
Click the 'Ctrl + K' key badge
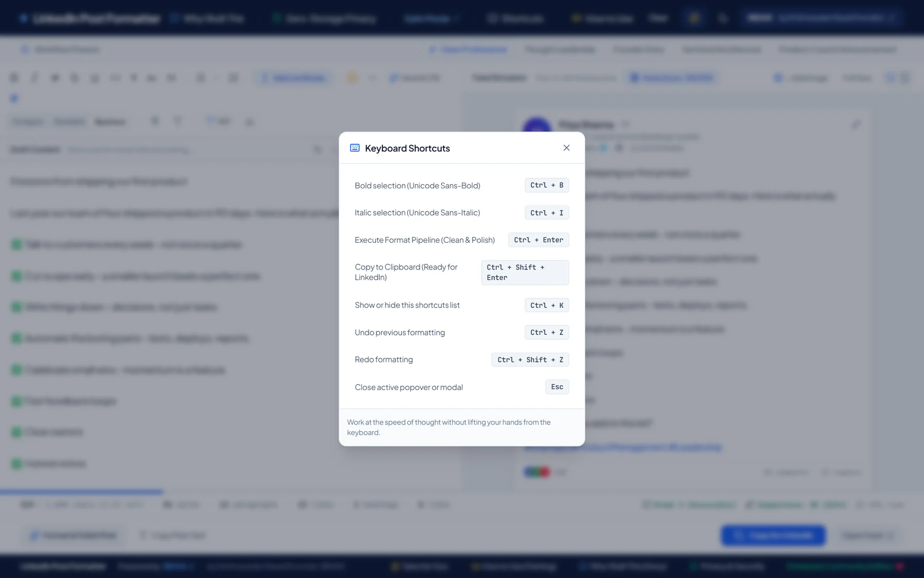point(547,305)
